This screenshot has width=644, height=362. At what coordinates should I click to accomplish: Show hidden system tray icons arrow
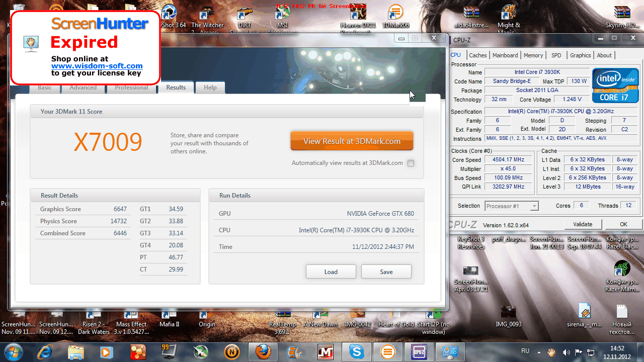pos(539,352)
